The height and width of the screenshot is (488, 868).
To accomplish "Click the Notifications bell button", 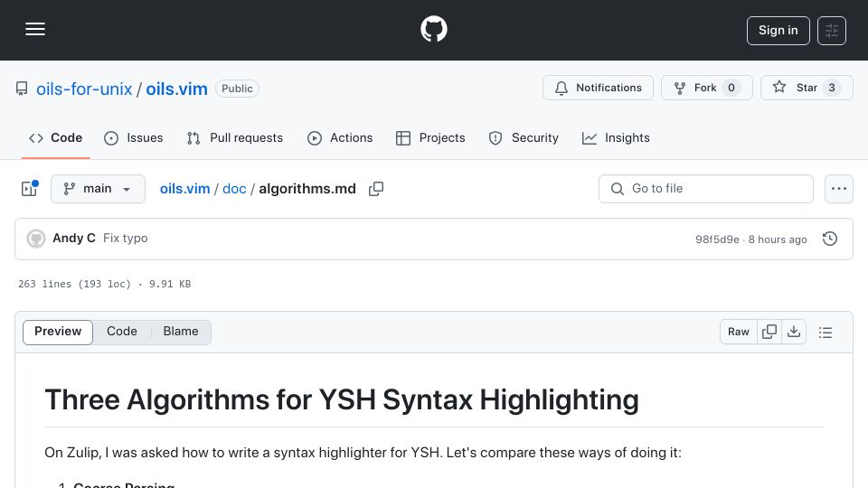I will click(598, 88).
